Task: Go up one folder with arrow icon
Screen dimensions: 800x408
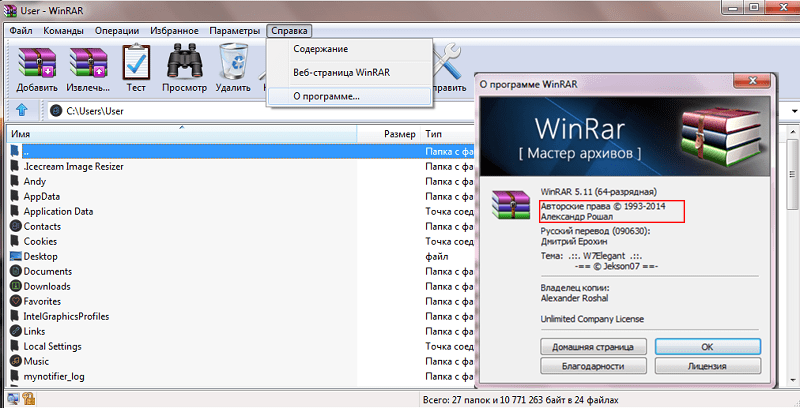Action: (x=22, y=110)
